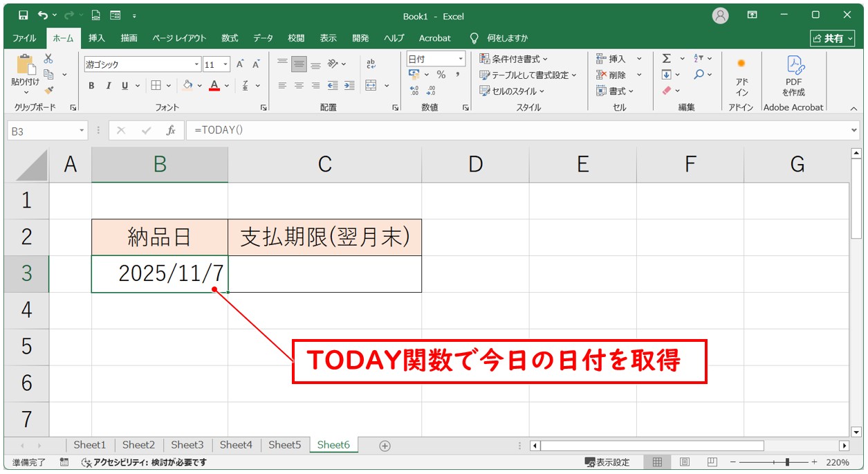Open the フォントの色 dropdown arrow

[225, 85]
